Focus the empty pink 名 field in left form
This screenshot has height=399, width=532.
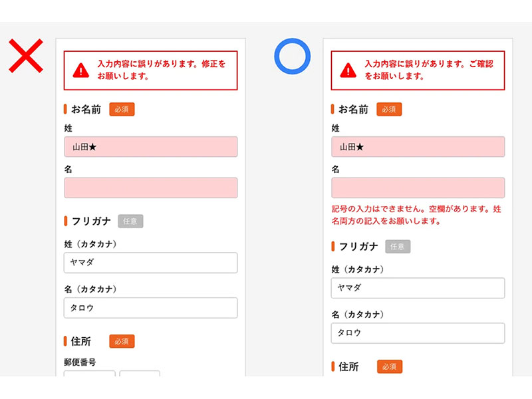tap(151, 188)
